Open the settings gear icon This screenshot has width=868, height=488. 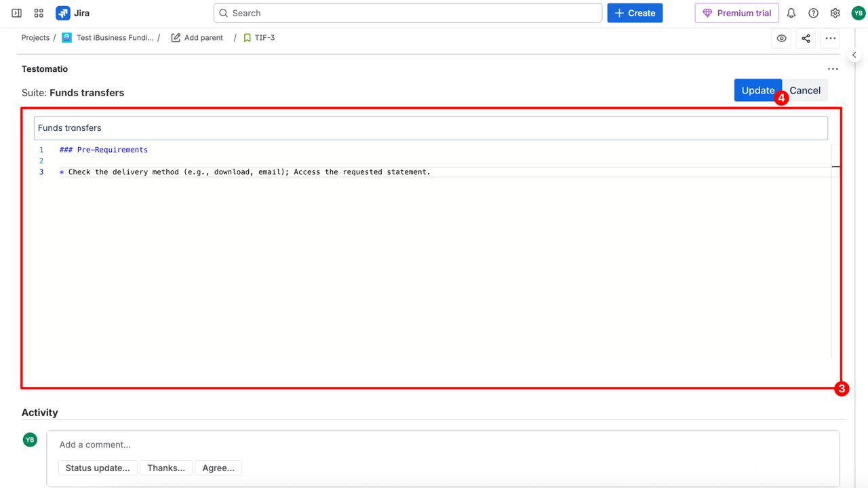pos(835,13)
